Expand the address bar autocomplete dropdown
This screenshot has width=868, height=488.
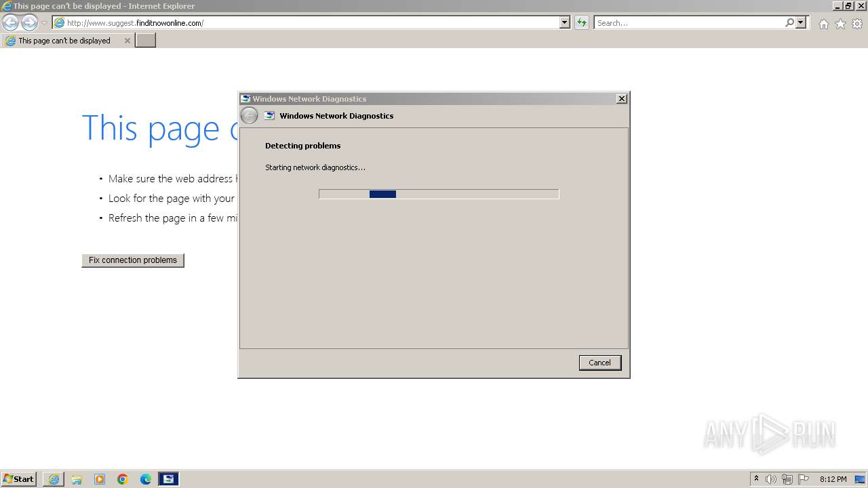pyautogui.click(x=565, y=23)
